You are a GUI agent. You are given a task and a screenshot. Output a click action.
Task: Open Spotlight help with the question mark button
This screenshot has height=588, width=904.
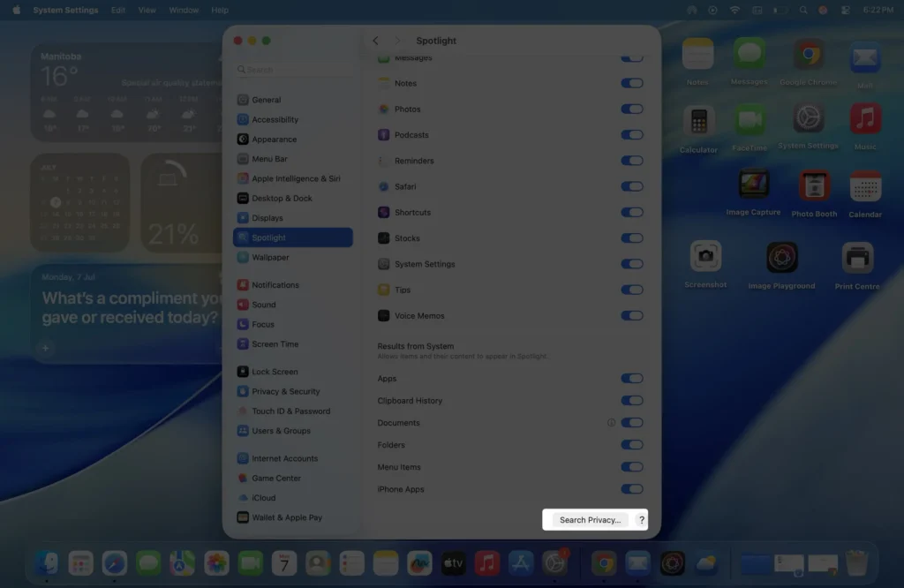point(642,520)
